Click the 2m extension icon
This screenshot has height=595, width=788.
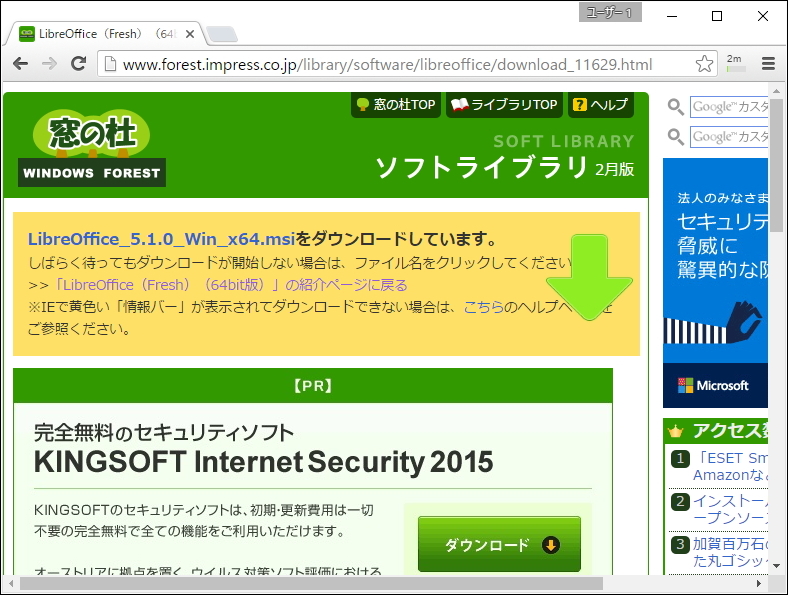(735, 63)
